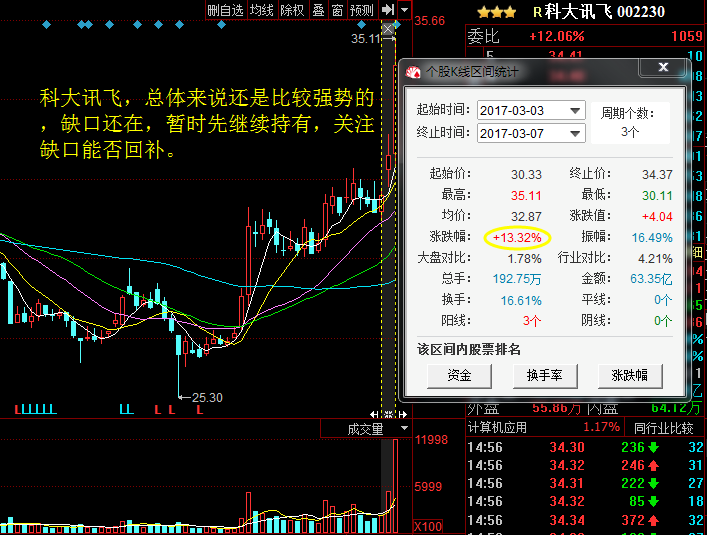Click the 换手率 ranking button
The height and width of the screenshot is (535, 707).
point(545,375)
